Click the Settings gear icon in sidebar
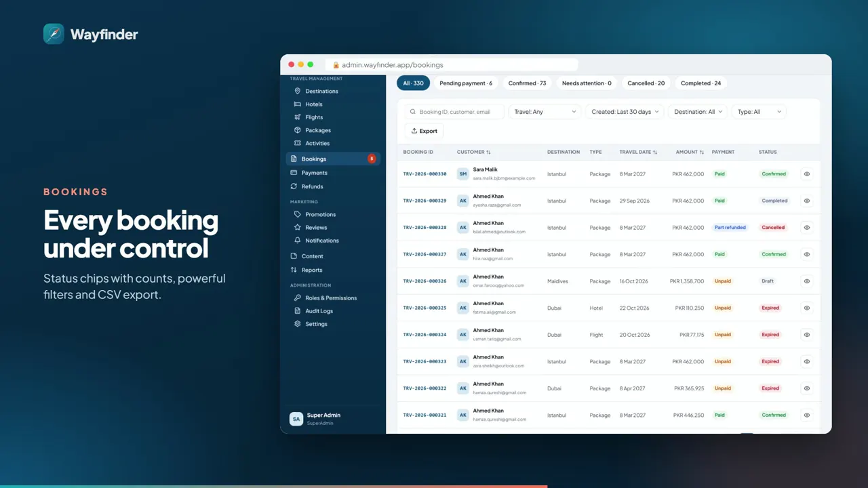The image size is (868, 488). point(298,324)
